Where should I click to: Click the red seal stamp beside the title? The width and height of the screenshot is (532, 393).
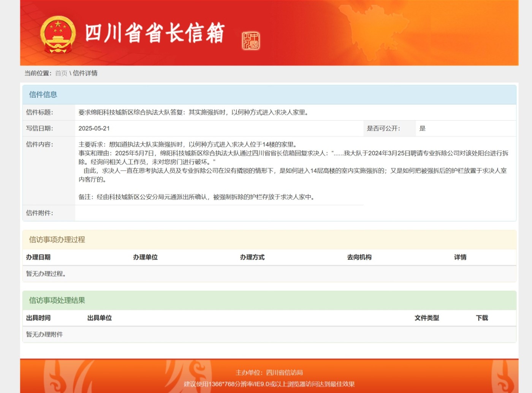pos(251,40)
